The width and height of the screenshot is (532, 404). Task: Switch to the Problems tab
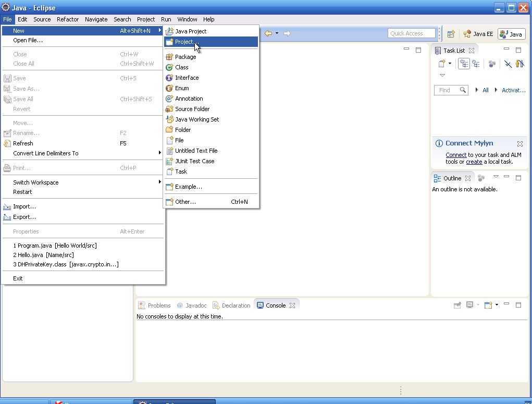tap(154, 305)
